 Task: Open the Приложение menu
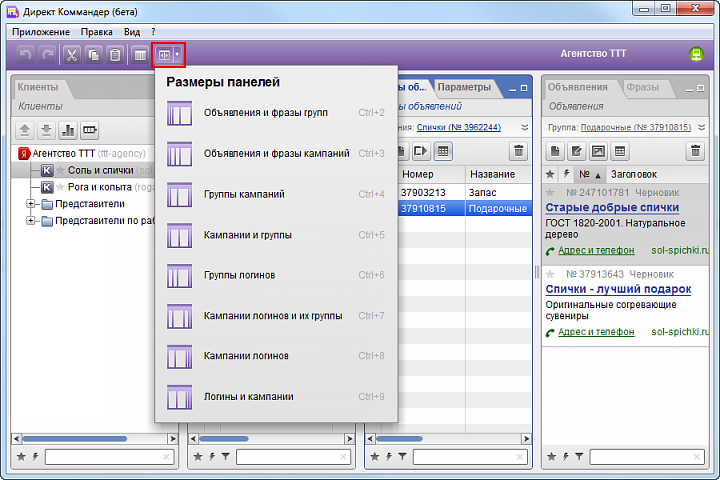click(x=41, y=32)
